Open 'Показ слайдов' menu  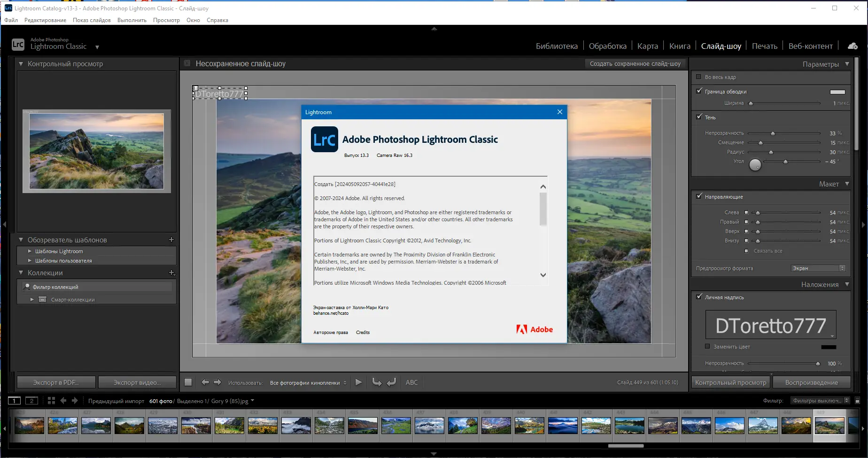pos(92,20)
